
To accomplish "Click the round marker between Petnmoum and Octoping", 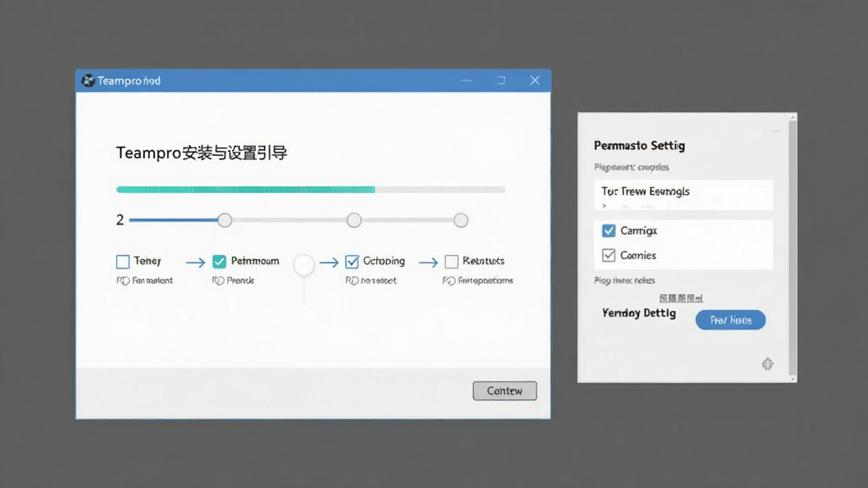I will [x=304, y=265].
